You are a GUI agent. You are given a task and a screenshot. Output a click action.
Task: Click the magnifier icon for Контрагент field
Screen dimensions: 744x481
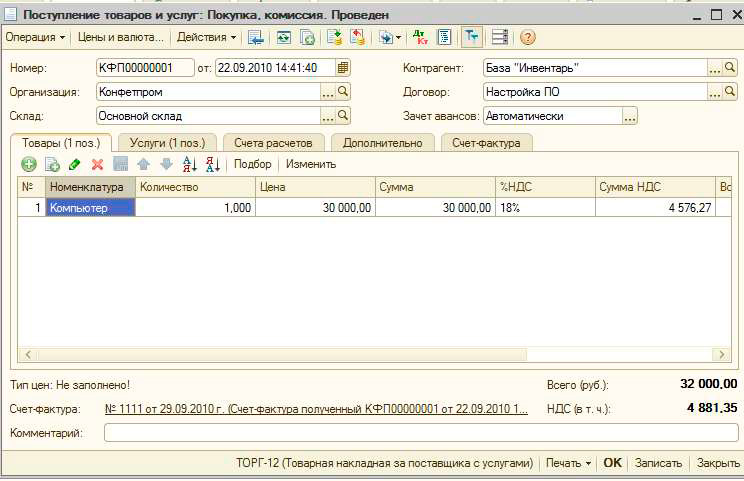click(x=730, y=68)
